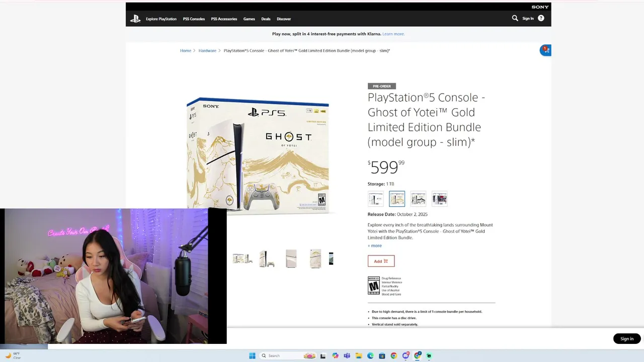Click the Klarna Learn more link

click(x=393, y=34)
